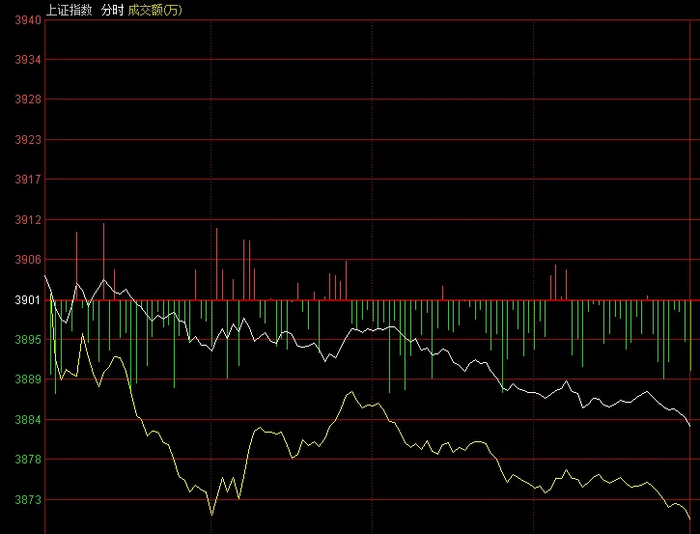The image size is (700, 534).
Task: Click the 上证指数 title label
Action: coord(69,10)
